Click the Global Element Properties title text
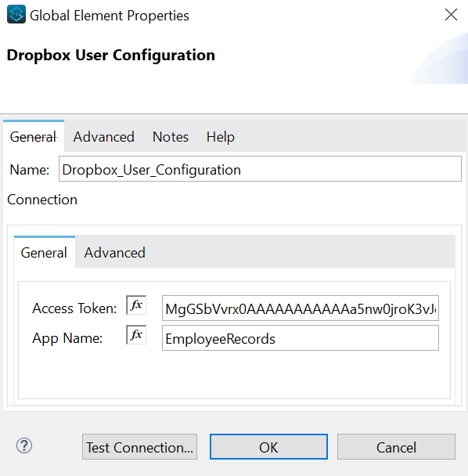The height and width of the screenshot is (476, 468). [x=110, y=16]
